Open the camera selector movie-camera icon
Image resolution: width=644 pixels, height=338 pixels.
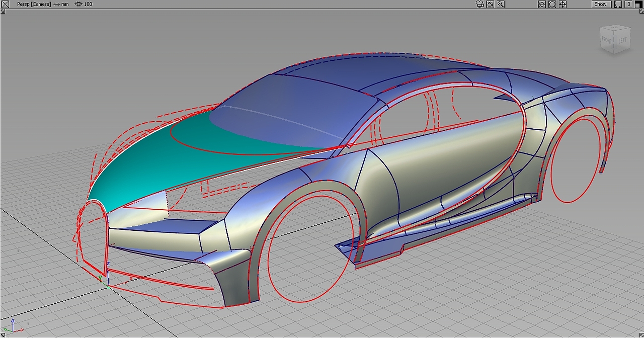[x=479, y=4]
